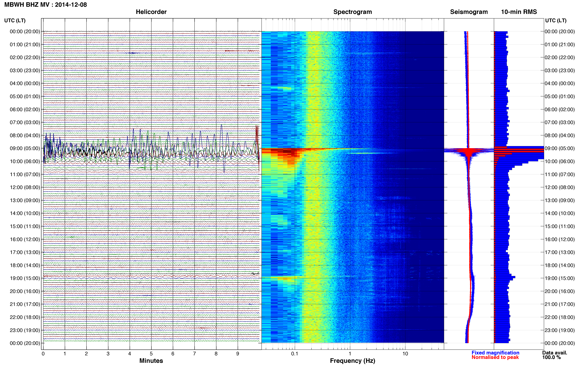Click the left 'UTC (LT)' axis heading

15,20
